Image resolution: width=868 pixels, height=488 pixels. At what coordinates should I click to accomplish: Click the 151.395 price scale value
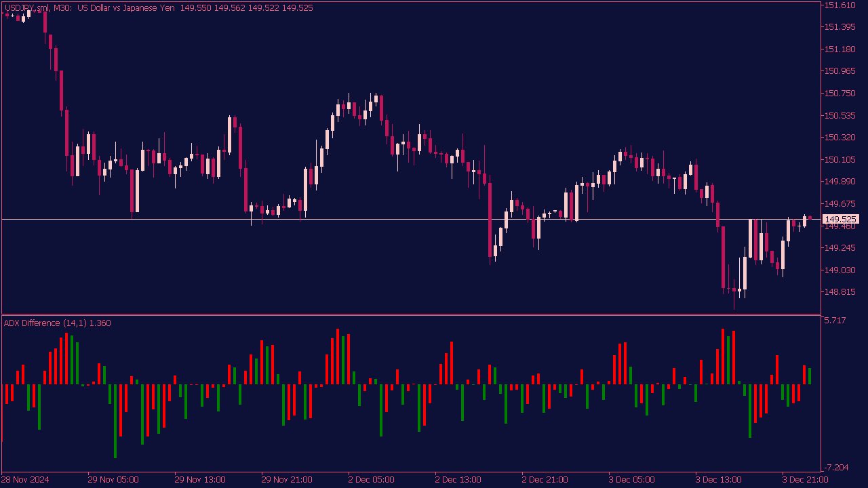[x=840, y=27]
